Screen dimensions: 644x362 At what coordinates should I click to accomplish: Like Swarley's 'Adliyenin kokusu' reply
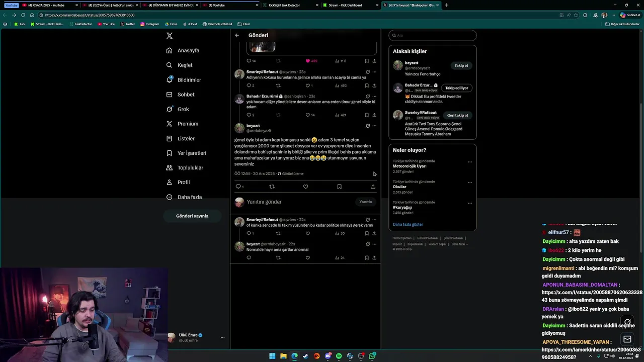point(308,85)
